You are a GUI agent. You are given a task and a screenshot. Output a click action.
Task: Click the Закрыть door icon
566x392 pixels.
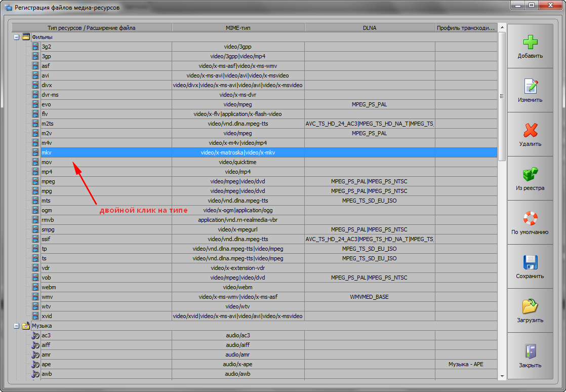pos(530,351)
